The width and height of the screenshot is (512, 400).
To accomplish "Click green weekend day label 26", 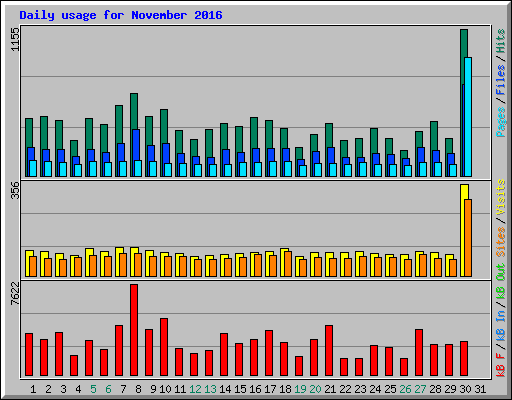I will point(405,389).
